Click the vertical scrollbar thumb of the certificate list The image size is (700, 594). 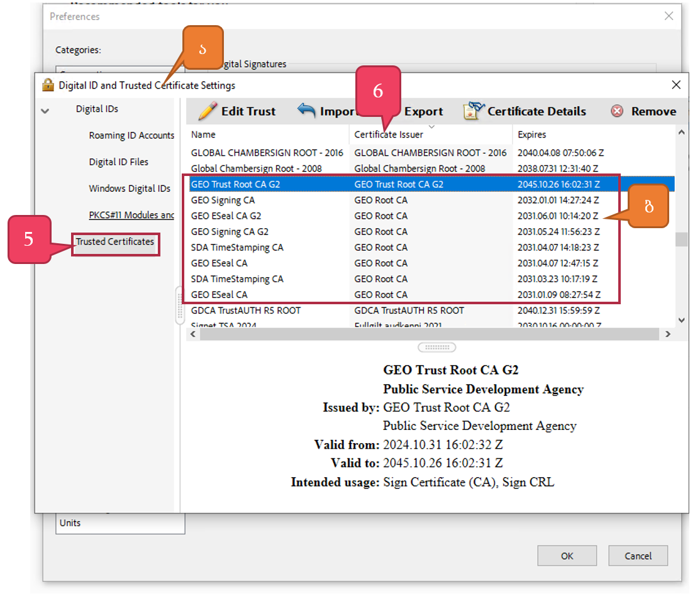(681, 239)
